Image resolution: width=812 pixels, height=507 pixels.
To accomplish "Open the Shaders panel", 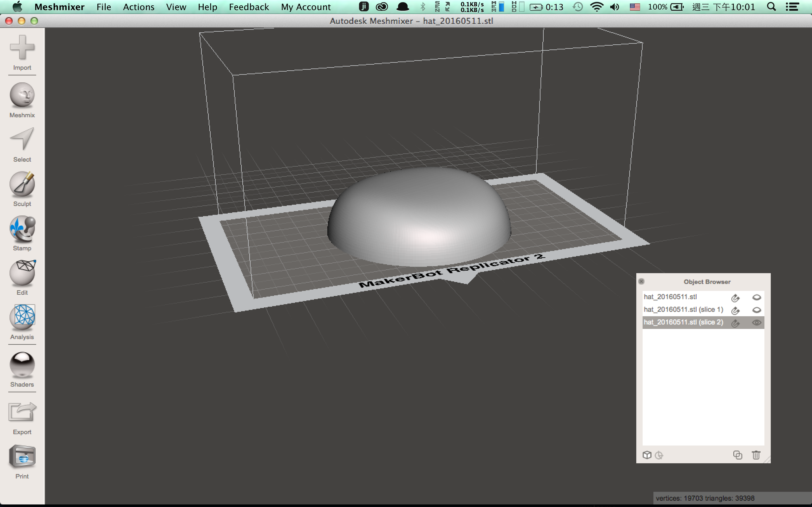I will click(22, 369).
